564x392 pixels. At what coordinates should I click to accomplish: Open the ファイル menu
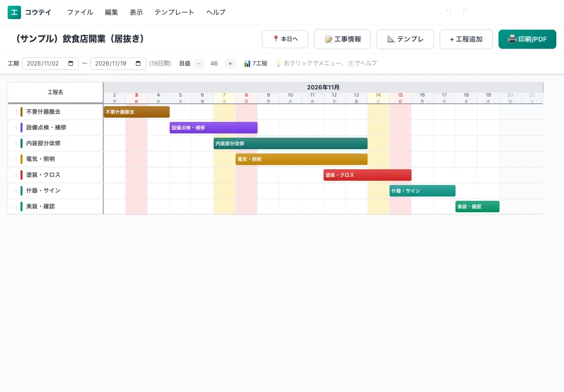[x=80, y=12]
